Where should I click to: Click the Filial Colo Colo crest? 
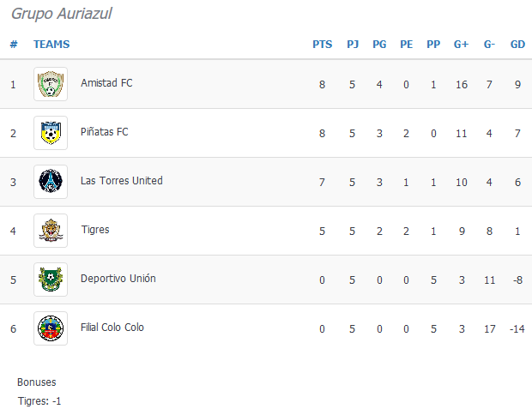click(51, 328)
